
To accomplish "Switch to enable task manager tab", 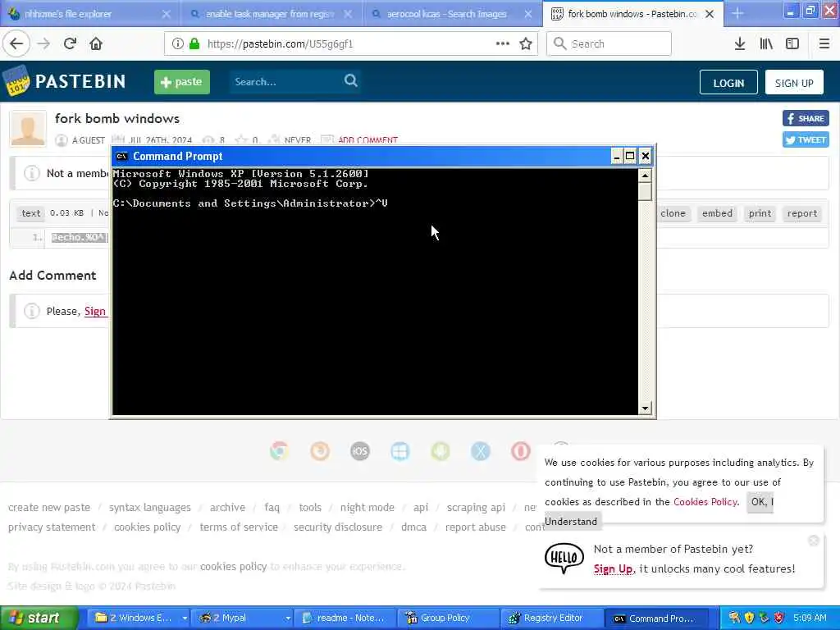I will pos(269,14).
